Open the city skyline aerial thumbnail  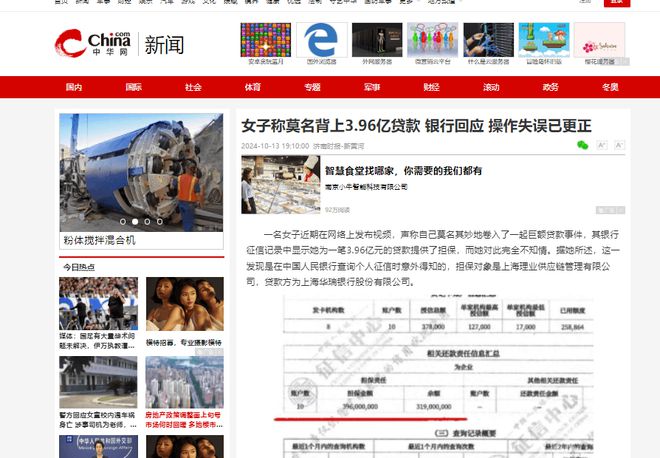click(184, 382)
